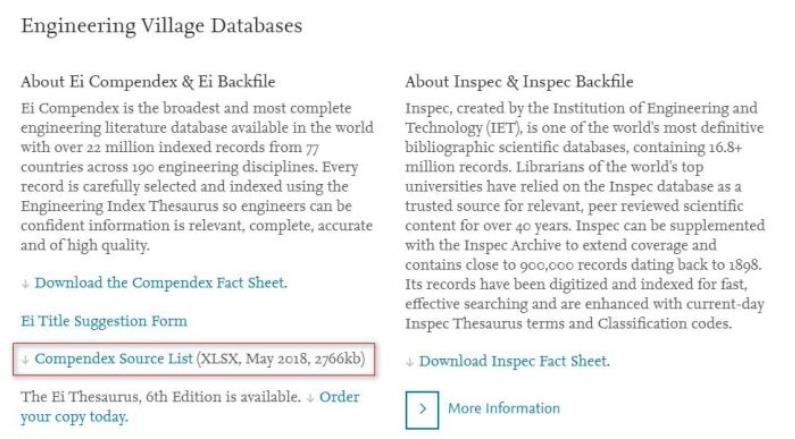Click the Ei Compendex description paragraph
The height and width of the screenshot is (439, 795).
197,177
